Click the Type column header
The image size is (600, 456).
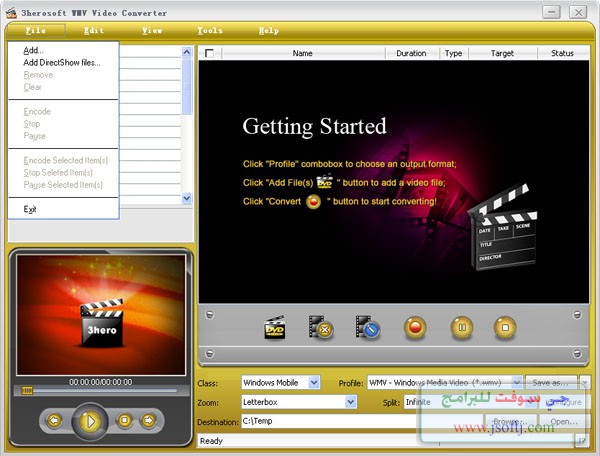click(453, 53)
